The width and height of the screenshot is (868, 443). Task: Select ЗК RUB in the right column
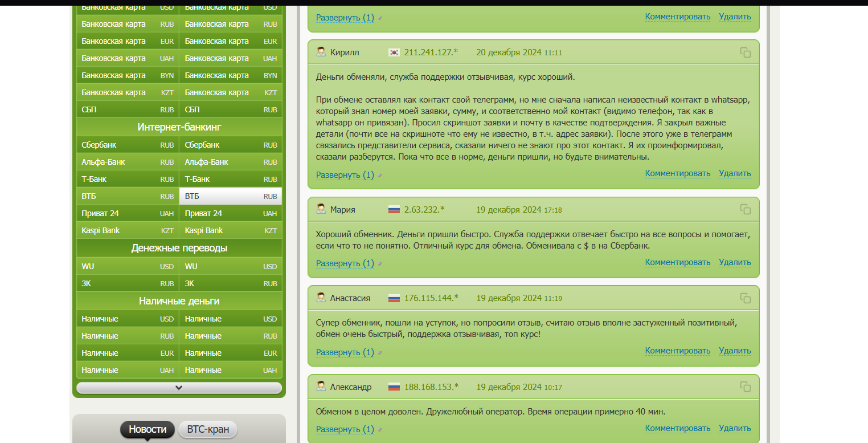tap(231, 283)
